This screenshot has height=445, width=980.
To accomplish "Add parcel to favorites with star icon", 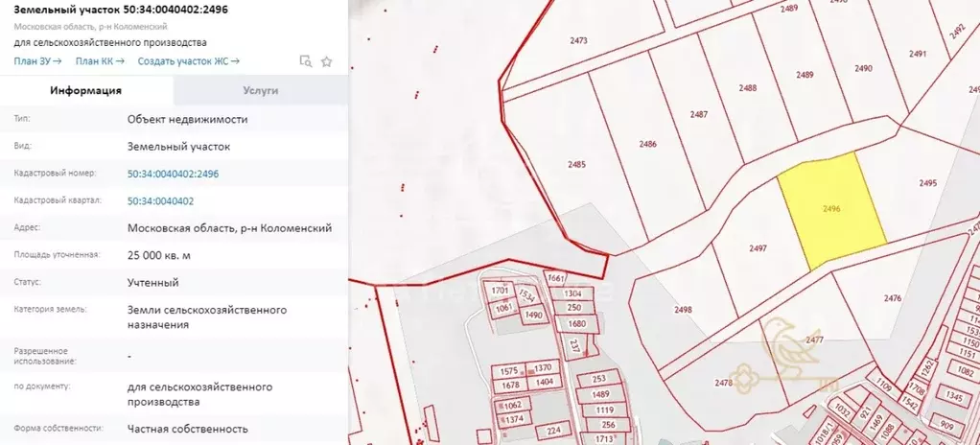I will [326, 61].
